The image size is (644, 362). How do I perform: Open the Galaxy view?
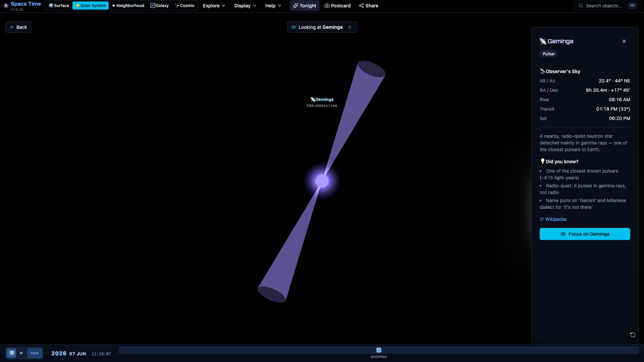coord(159,6)
